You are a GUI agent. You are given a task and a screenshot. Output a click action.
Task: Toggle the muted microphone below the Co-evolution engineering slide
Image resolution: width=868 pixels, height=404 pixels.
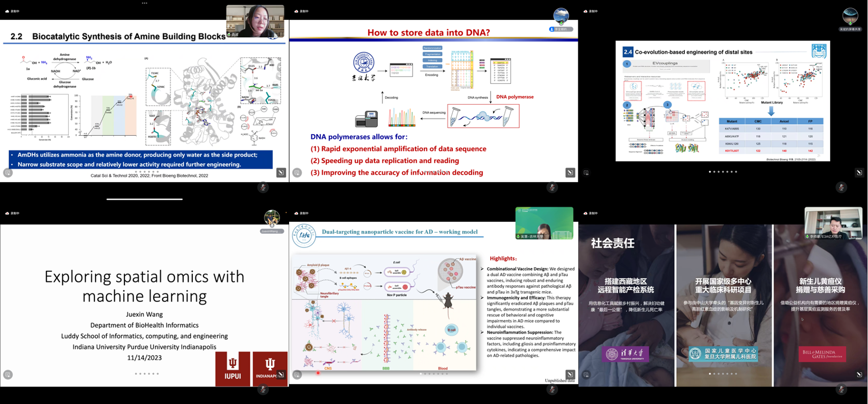point(841,188)
